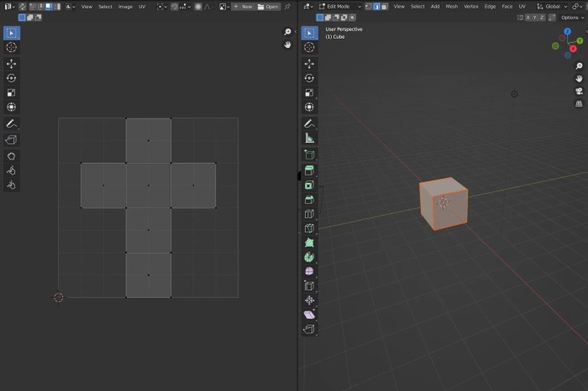Open the UV editor type dropdown

9,7
